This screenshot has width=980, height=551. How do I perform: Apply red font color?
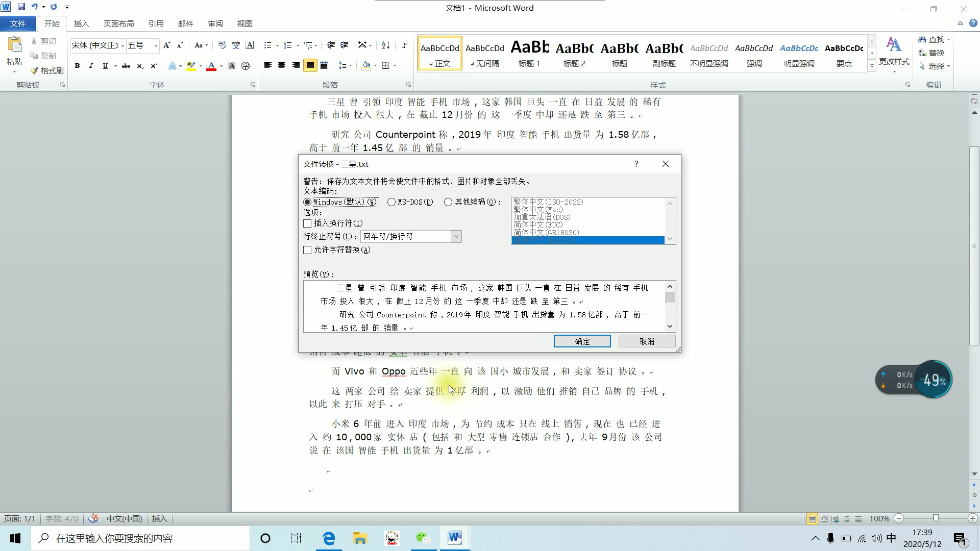tap(211, 66)
